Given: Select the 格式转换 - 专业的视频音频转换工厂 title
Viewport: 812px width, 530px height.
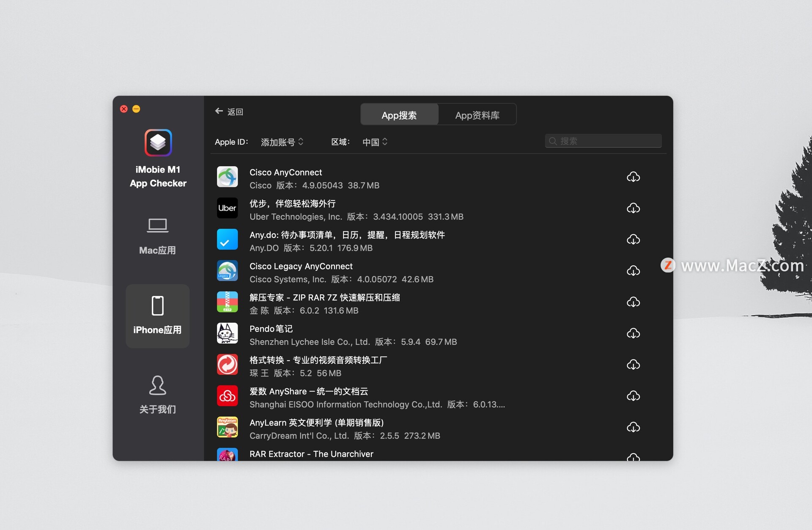Looking at the screenshot, I should 318,360.
